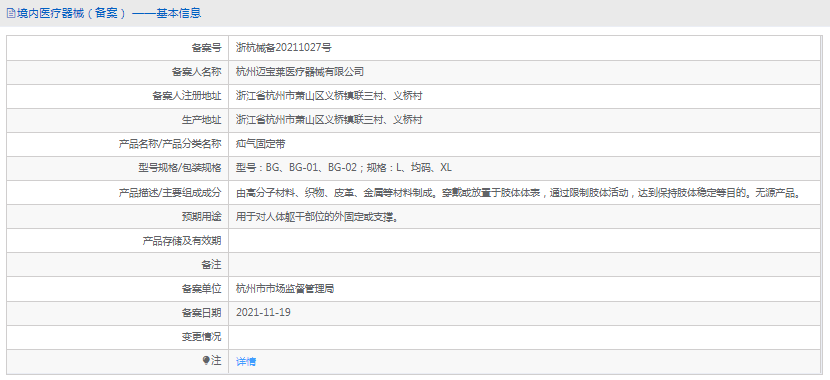Click the lightbulb icon beside 注
The image size is (830, 380).
[206, 361]
